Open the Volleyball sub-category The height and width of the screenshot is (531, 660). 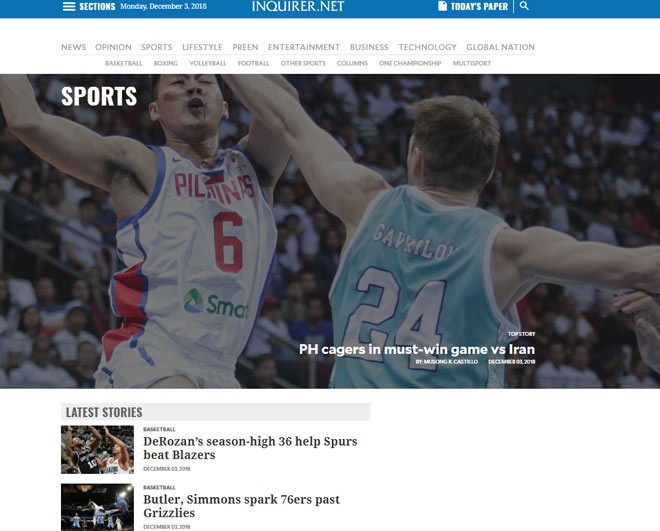point(208,63)
